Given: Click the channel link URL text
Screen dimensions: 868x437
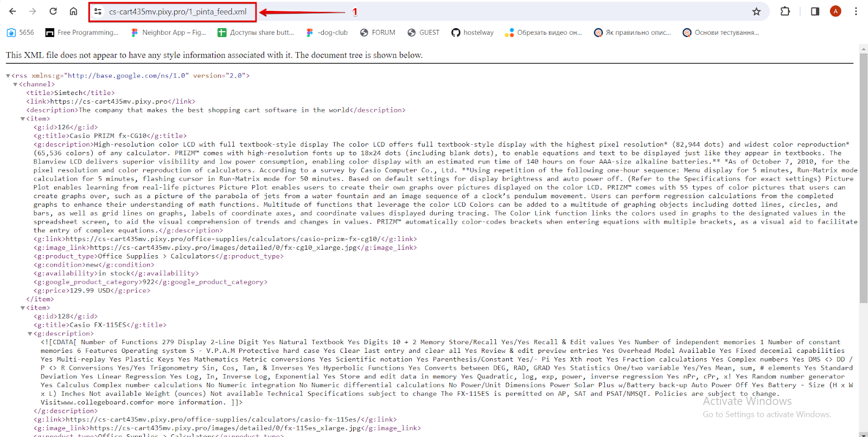Looking at the screenshot, I should (x=109, y=102).
